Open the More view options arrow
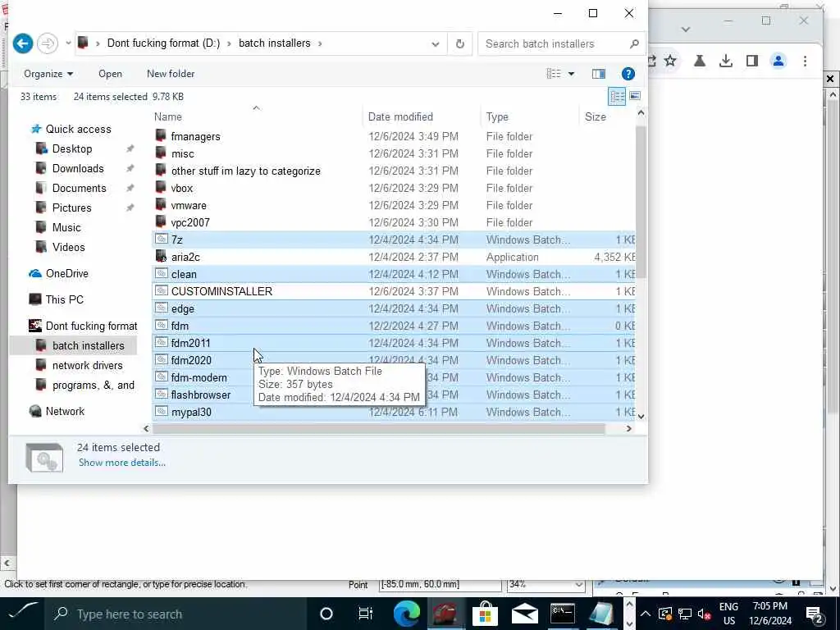This screenshot has width=840, height=630. click(571, 74)
